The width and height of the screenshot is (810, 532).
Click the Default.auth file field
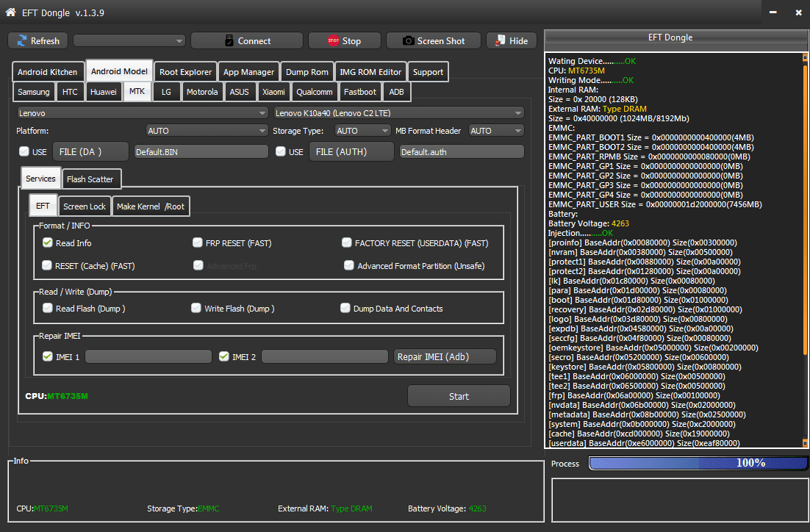(462, 151)
